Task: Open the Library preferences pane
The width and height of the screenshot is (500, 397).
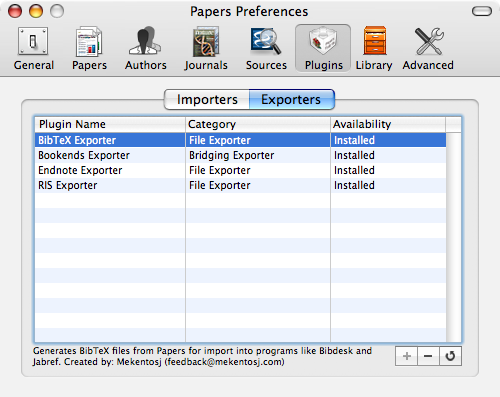Action: tap(374, 48)
